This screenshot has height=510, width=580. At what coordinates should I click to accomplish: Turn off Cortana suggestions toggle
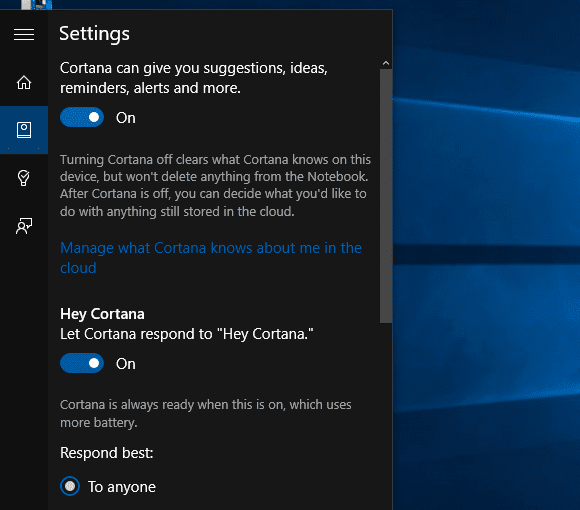[x=82, y=117]
